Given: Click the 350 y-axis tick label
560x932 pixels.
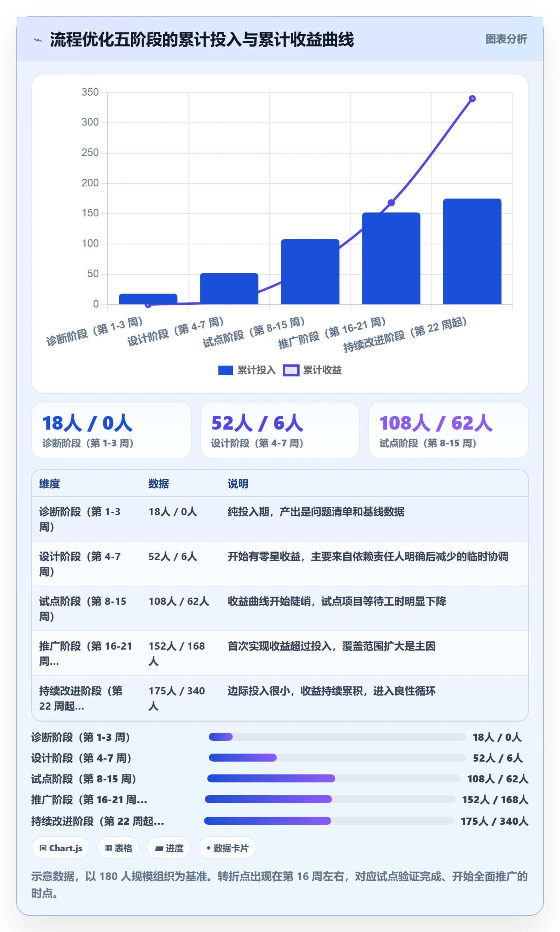Looking at the screenshot, I should [x=90, y=92].
